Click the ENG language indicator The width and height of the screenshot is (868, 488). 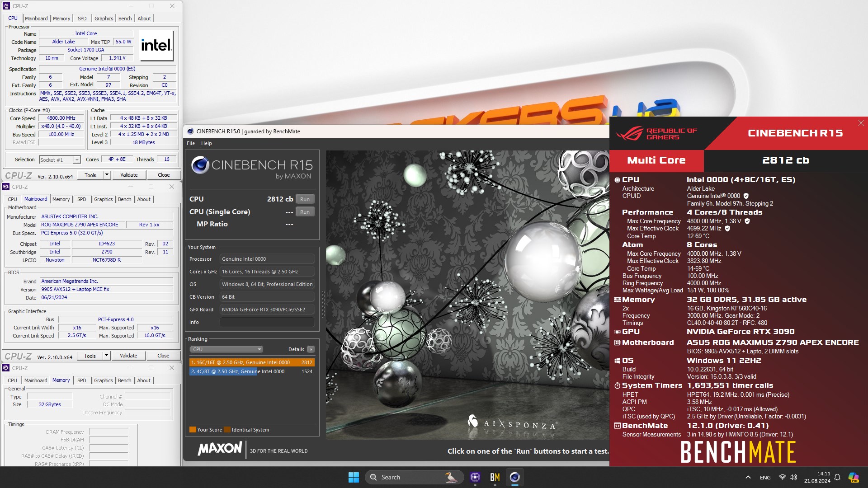pyautogui.click(x=765, y=477)
